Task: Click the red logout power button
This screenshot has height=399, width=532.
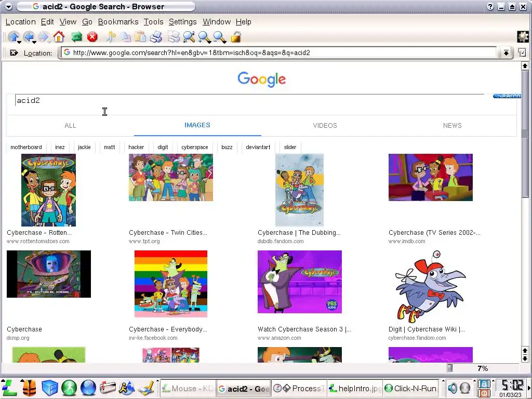Action: tap(484, 393)
